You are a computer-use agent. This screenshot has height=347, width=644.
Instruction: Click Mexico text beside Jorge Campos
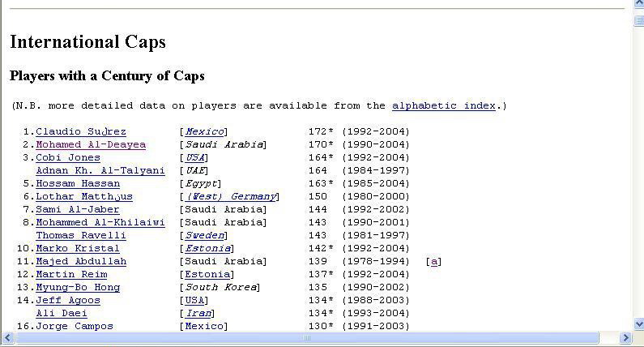click(x=204, y=327)
